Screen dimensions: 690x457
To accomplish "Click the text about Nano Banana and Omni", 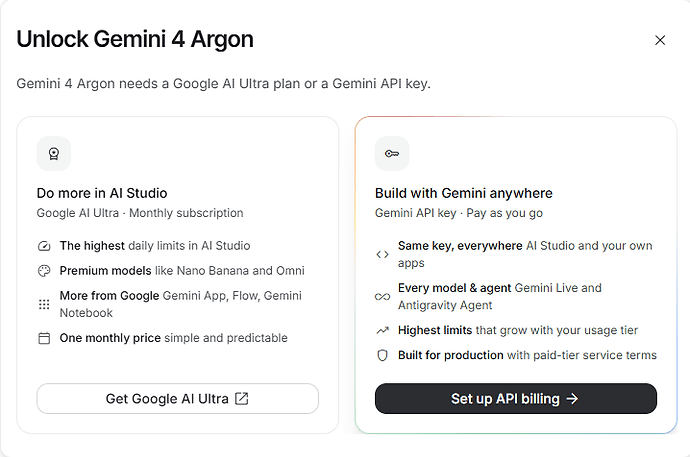I will (182, 271).
